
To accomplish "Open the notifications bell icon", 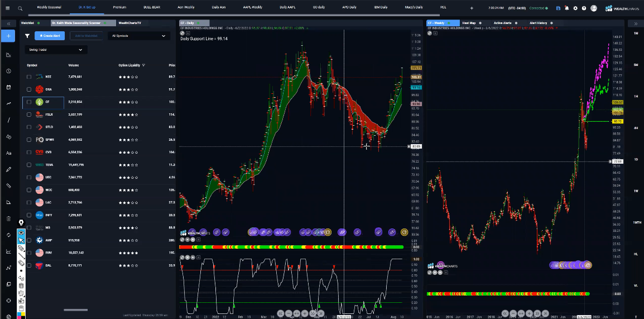I will (x=567, y=8).
